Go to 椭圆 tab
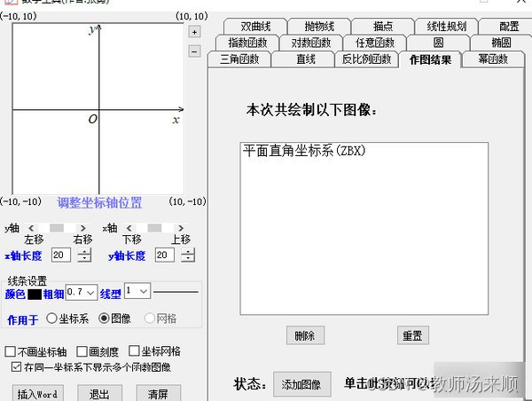Viewport: 532px width, 401px height. [501, 43]
